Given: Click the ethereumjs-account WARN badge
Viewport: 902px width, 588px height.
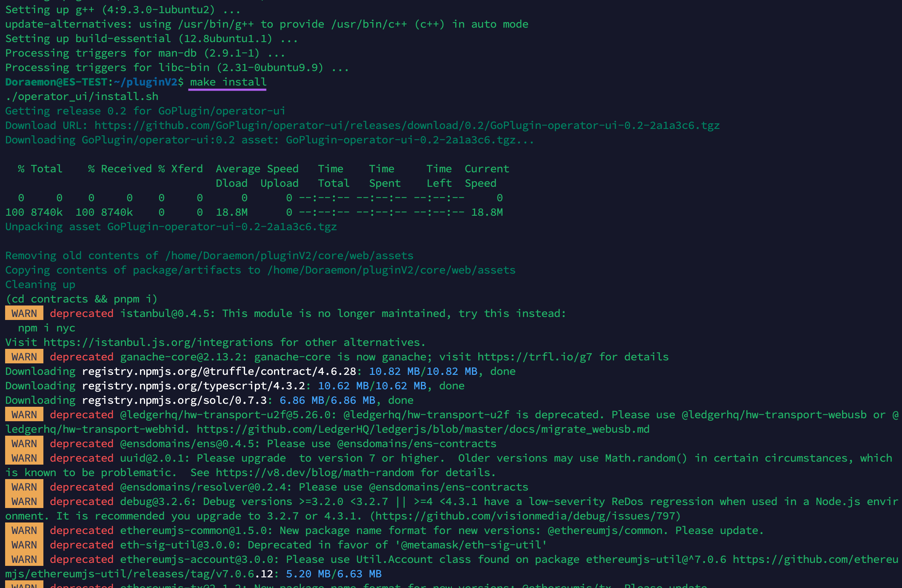Looking at the screenshot, I should tap(23, 559).
